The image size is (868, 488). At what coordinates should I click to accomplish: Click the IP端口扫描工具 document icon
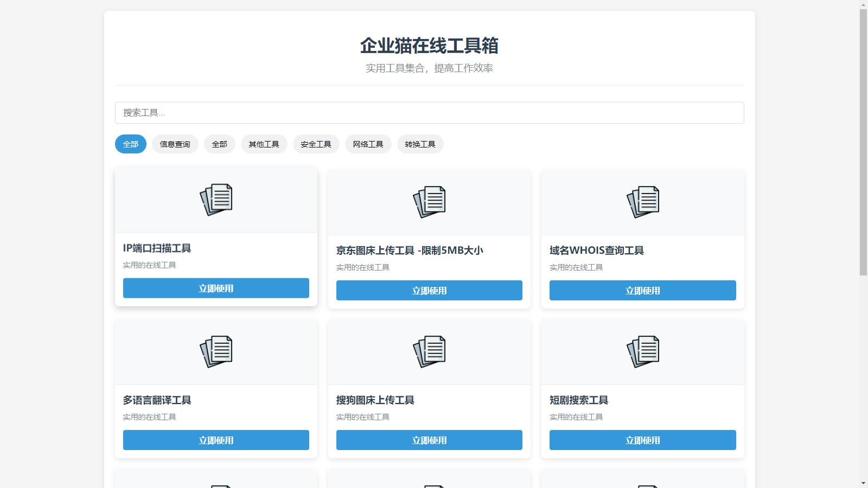point(216,200)
